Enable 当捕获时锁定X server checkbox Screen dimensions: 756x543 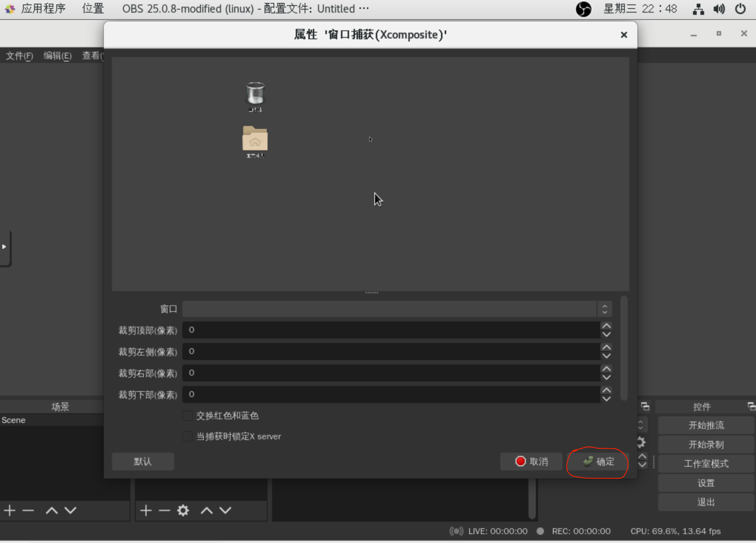tap(188, 436)
